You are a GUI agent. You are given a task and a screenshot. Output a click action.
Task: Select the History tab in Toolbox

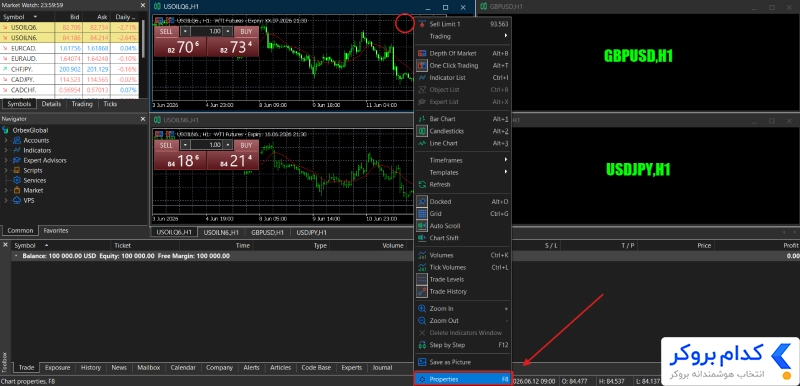(x=91, y=368)
